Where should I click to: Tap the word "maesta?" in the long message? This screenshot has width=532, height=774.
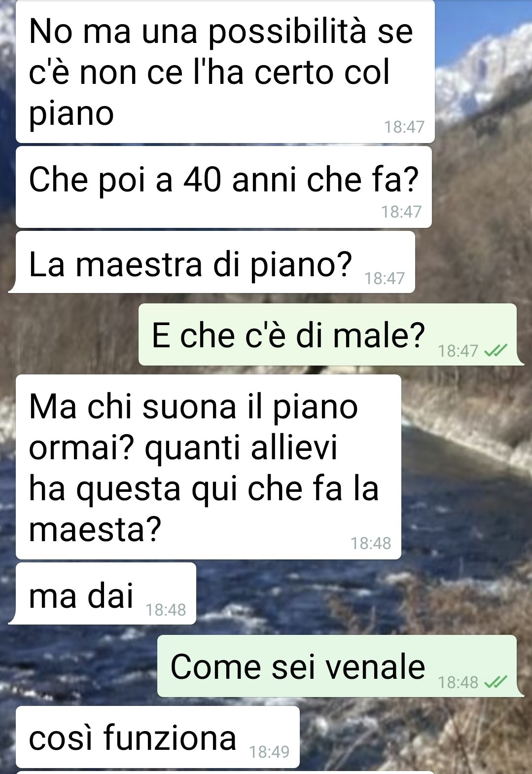tap(95, 529)
